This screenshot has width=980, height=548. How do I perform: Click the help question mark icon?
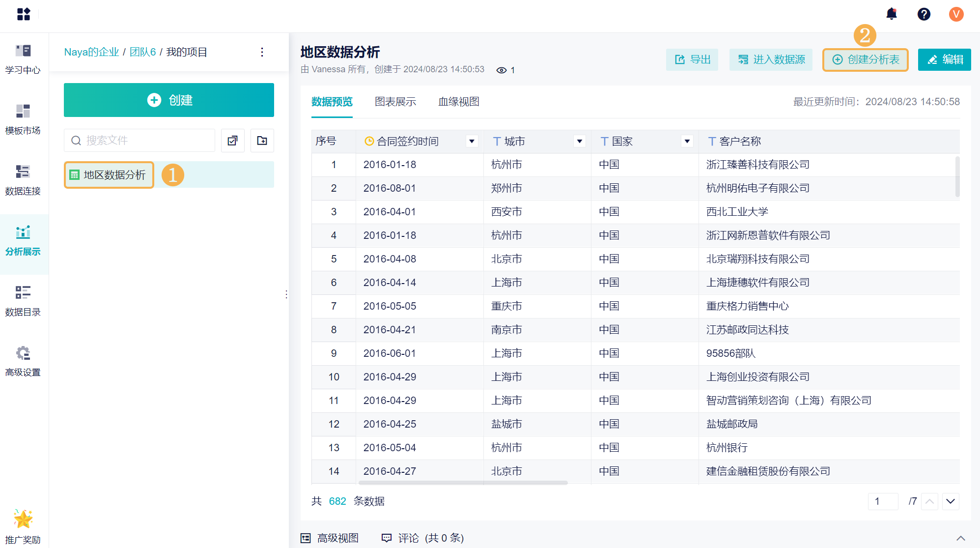[x=924, y=14]
